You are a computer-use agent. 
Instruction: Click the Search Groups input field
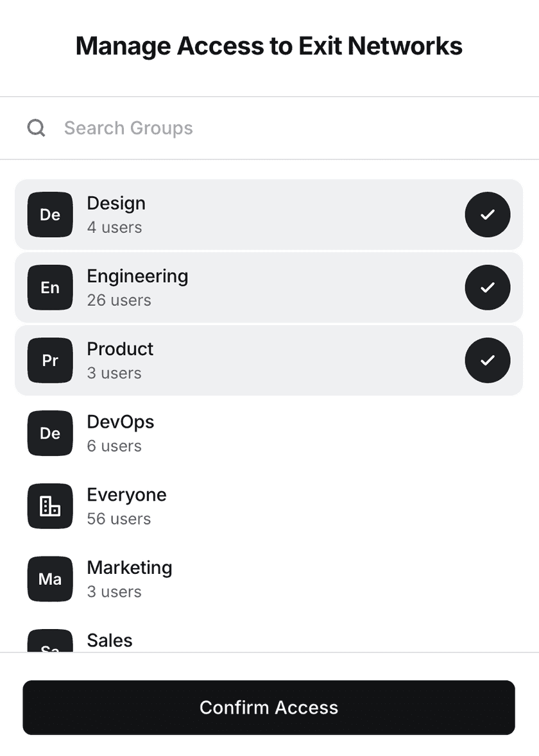[193, 128]
